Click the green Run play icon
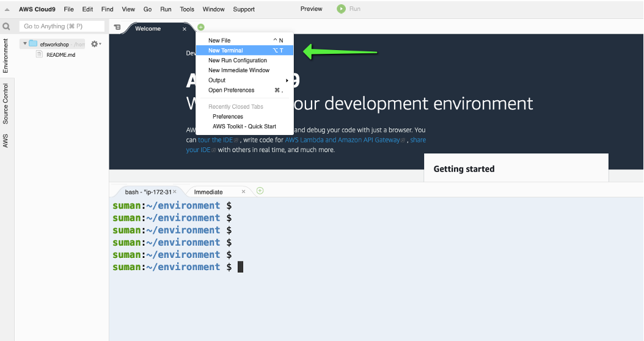This screenshot has height=341, width=644. pyautogui.click(x=341, y=9)
